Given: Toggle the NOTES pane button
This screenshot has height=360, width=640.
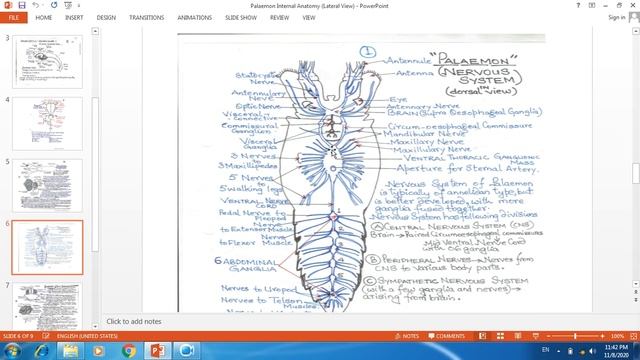Looking at the screenshot, I should point(407,336).
